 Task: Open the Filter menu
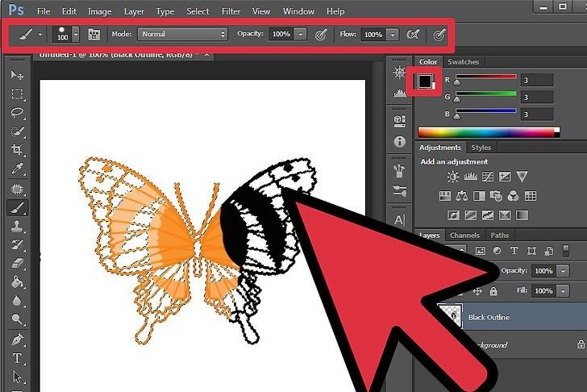tap(231, 12)
